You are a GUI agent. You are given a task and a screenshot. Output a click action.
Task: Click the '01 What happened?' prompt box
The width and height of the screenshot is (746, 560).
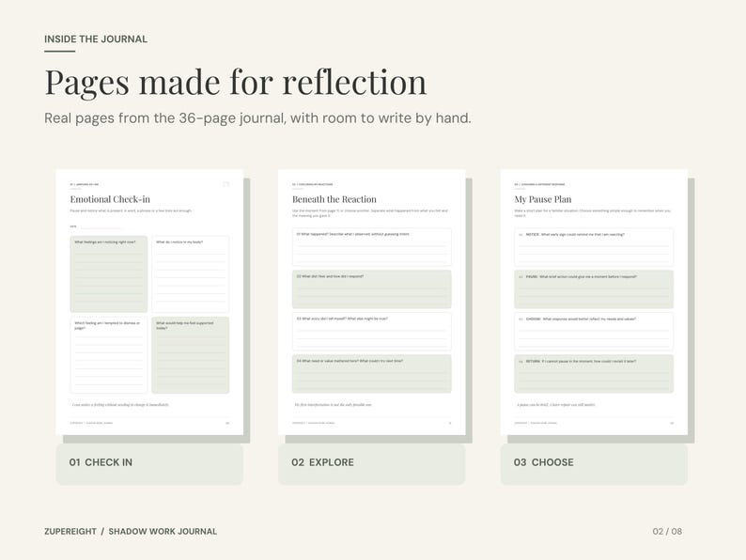coord(371,247)
